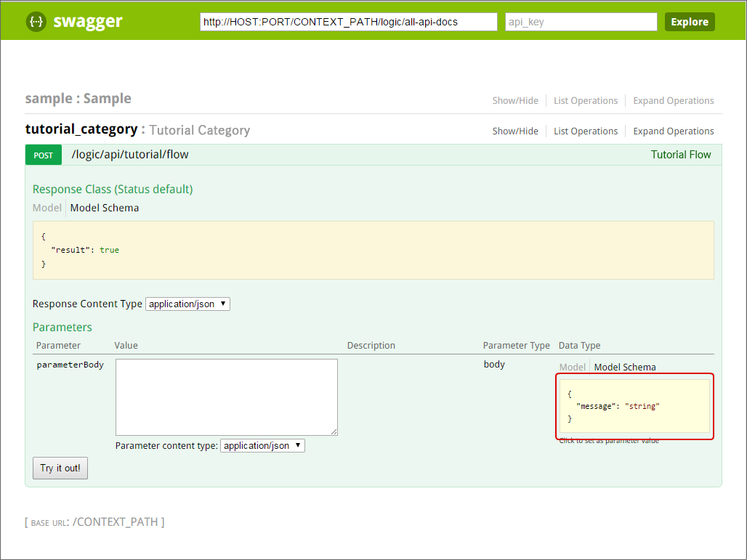Switch to Model tab in Response Class
Viewport: 747px width, 560px height.
(47, 208)
